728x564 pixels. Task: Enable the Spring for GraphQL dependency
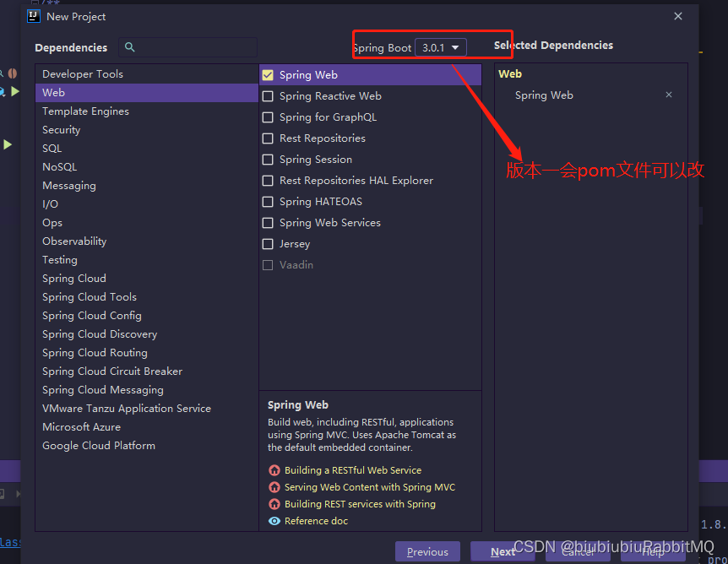(x=268, y=117)
